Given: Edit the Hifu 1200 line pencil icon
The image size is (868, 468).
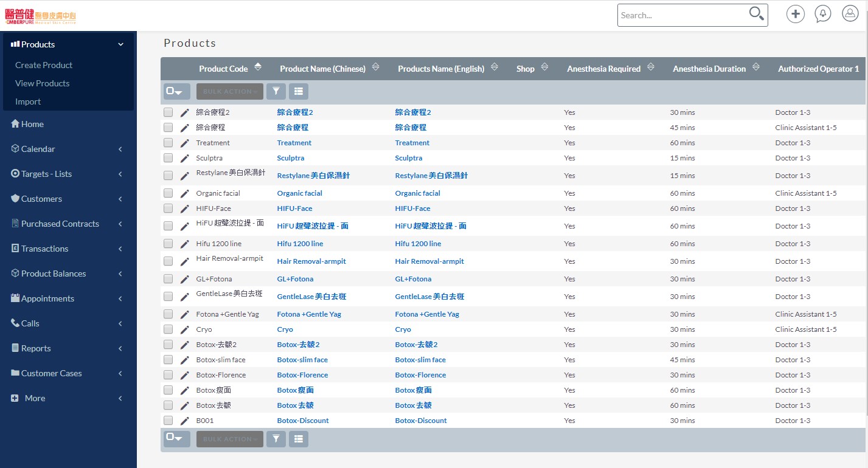Looking at the screenshot, I should pos(185,244).
